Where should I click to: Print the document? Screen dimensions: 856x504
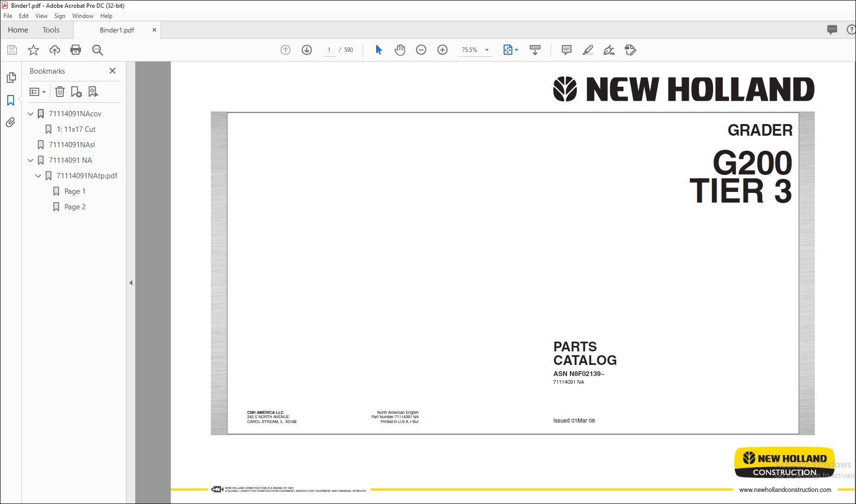click(x=76, y=50)
